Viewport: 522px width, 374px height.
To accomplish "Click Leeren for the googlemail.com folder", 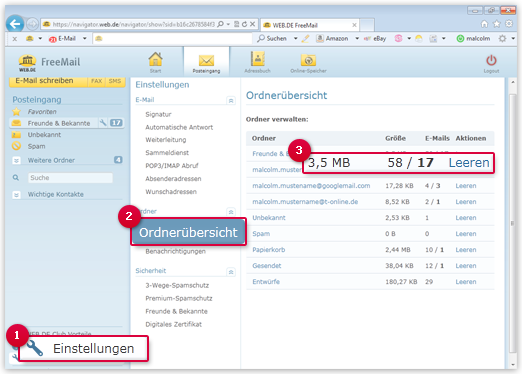I will tap(466, 186).
